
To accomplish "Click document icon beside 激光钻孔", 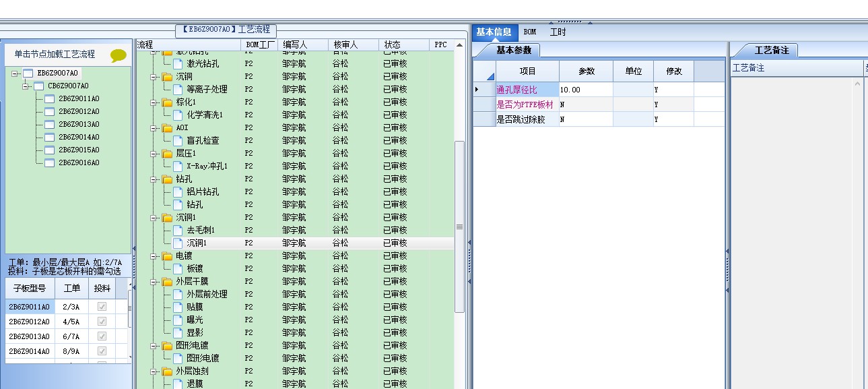I will pos(178,63).
